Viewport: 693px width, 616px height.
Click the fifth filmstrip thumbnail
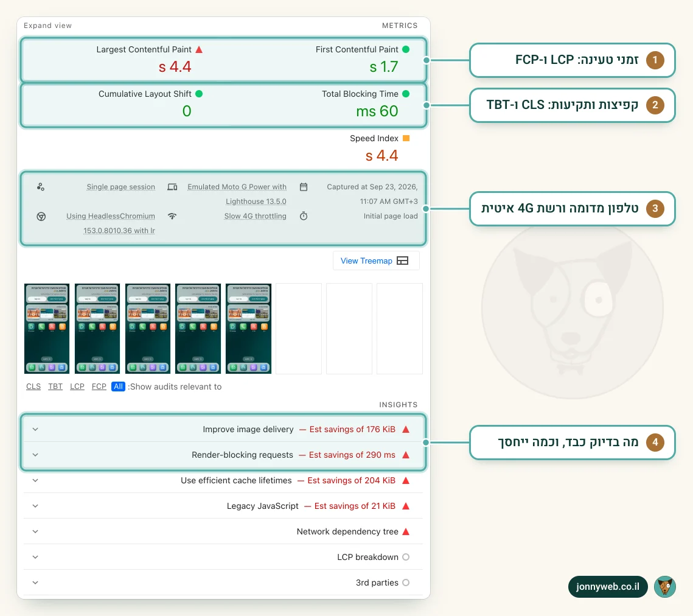[248, 329]
